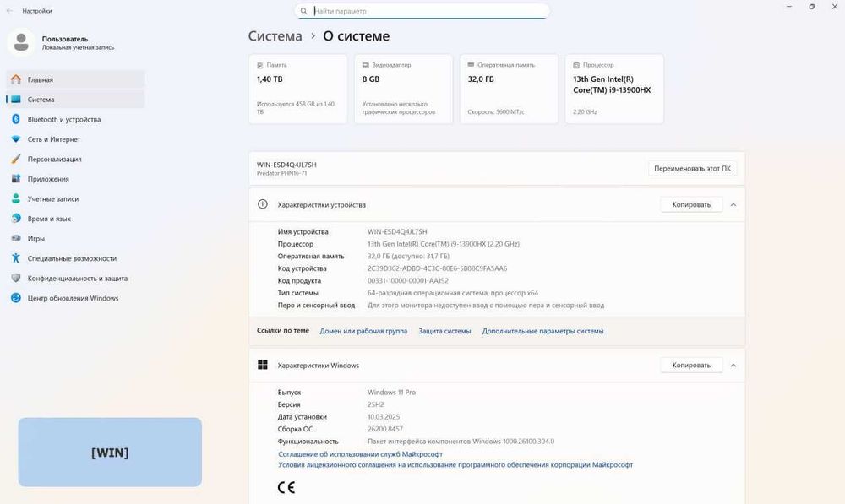Image resolution: width=845 pixels, height=504 pixels.
Task: Open Персонализация settings page
Action: (75, 160)
